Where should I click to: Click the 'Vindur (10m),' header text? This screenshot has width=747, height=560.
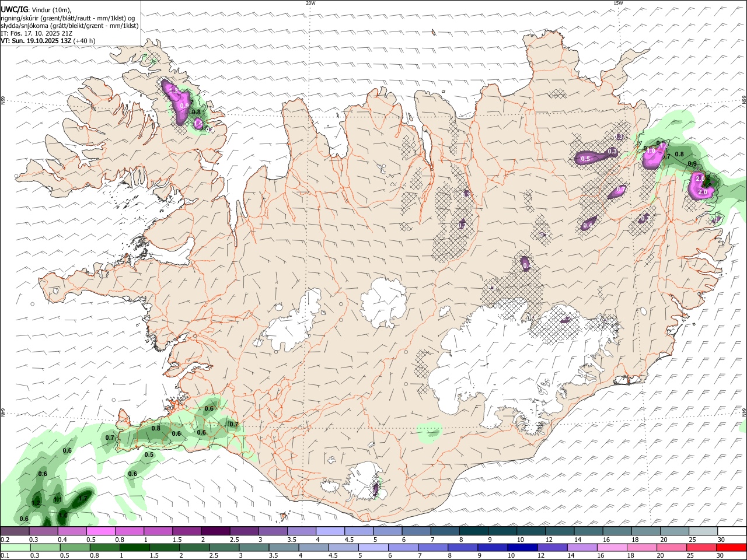click(51, 10)
